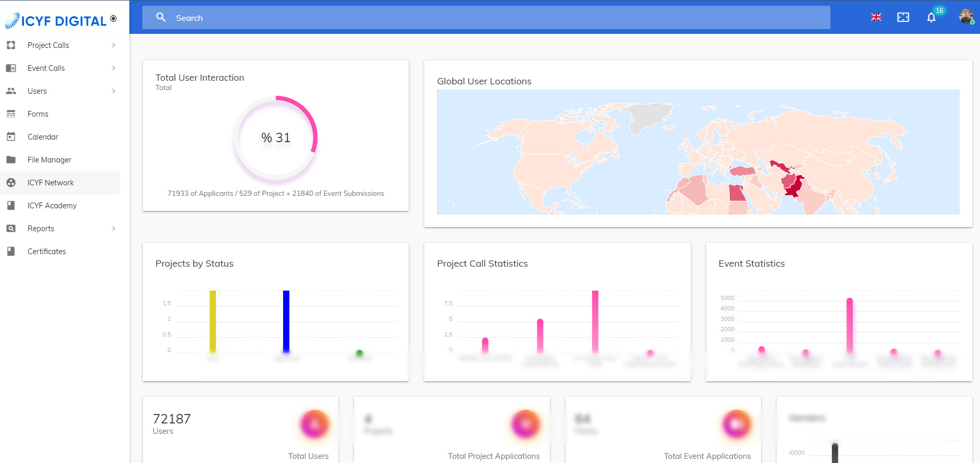980x463 pixels.
Task: Open the Reports menu
Action: click(60, 229)
